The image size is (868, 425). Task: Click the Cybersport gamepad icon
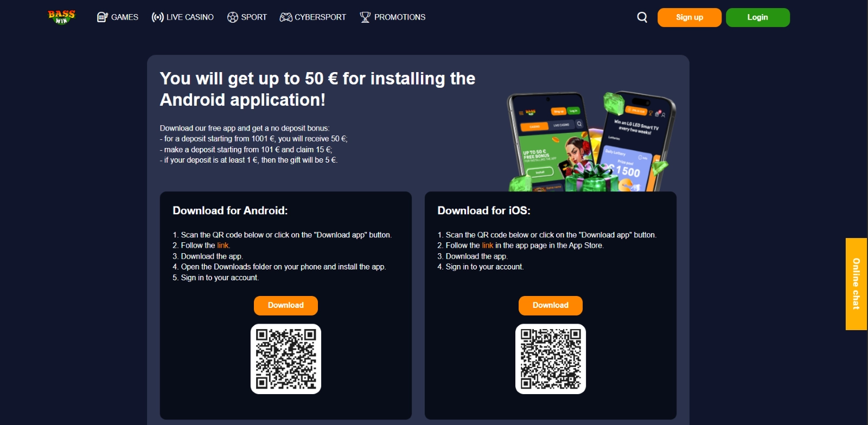[286, 17]
